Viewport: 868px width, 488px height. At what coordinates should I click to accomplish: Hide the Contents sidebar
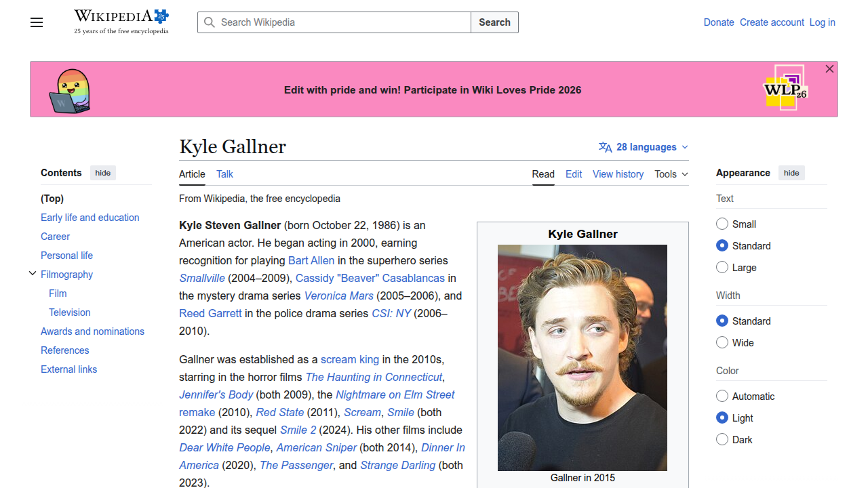103,173
